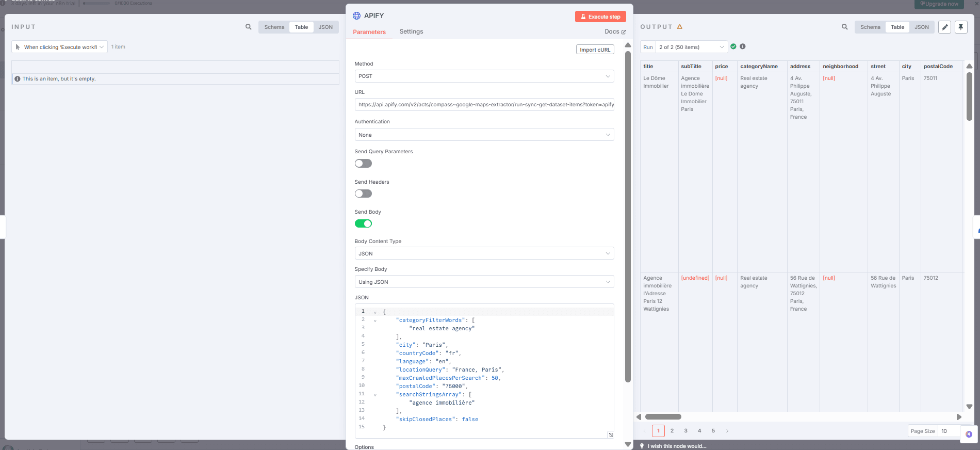
Task: Click the executions usage progress bar
Action: point(96,3)
